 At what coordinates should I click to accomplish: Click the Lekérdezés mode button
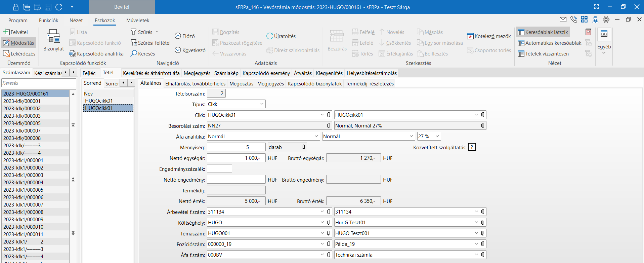(19, 53)
